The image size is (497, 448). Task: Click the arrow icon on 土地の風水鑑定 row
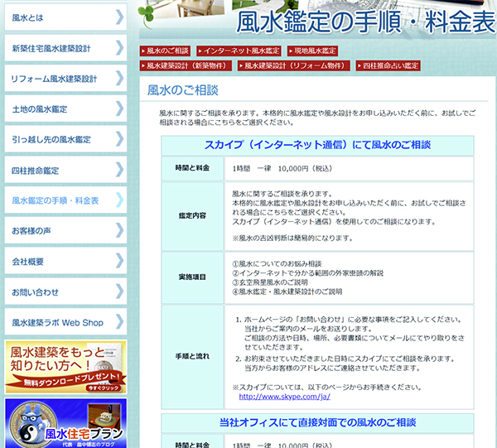pyautogui.click(x=119, y=109)
